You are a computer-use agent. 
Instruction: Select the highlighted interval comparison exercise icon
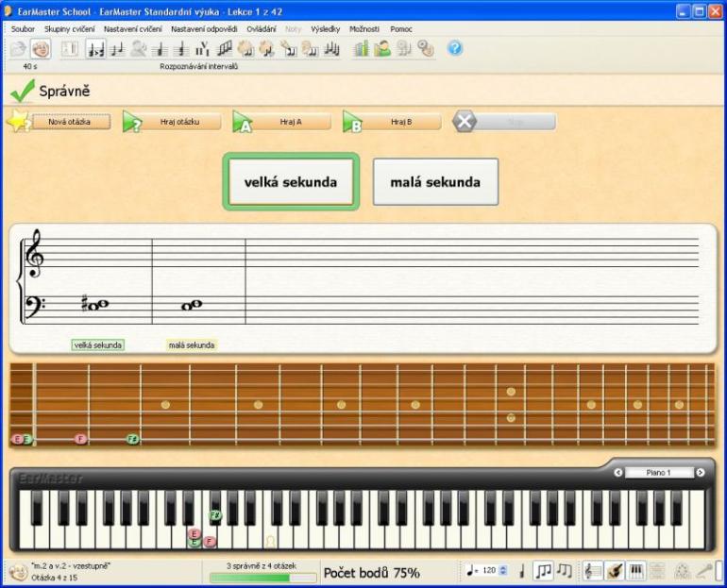[x=96, y=49]
